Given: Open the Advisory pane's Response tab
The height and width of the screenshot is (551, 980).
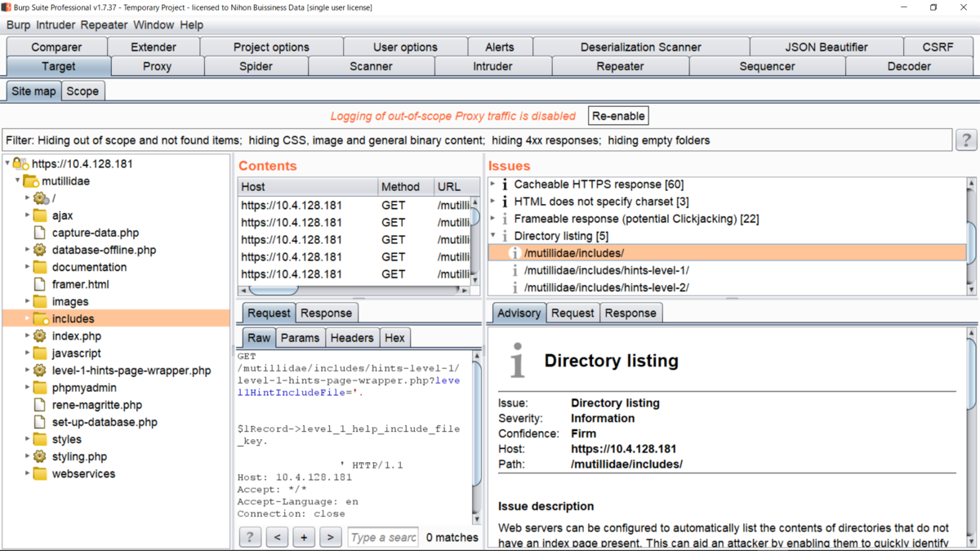Looking at the screenshot, I should (630, 313).
